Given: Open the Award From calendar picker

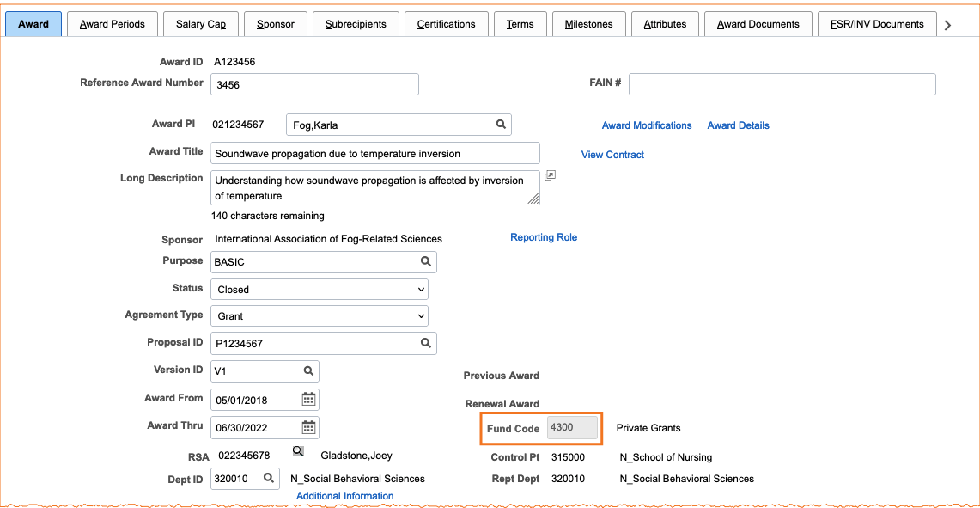Looking at the screenshot, I should click(x=308, y=399).
